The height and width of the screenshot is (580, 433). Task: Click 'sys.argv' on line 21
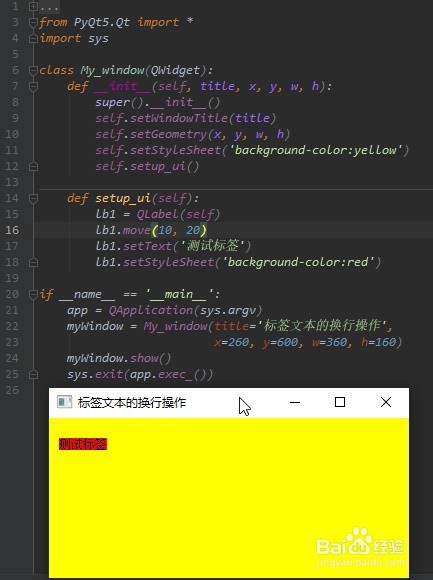pos(227,310)
